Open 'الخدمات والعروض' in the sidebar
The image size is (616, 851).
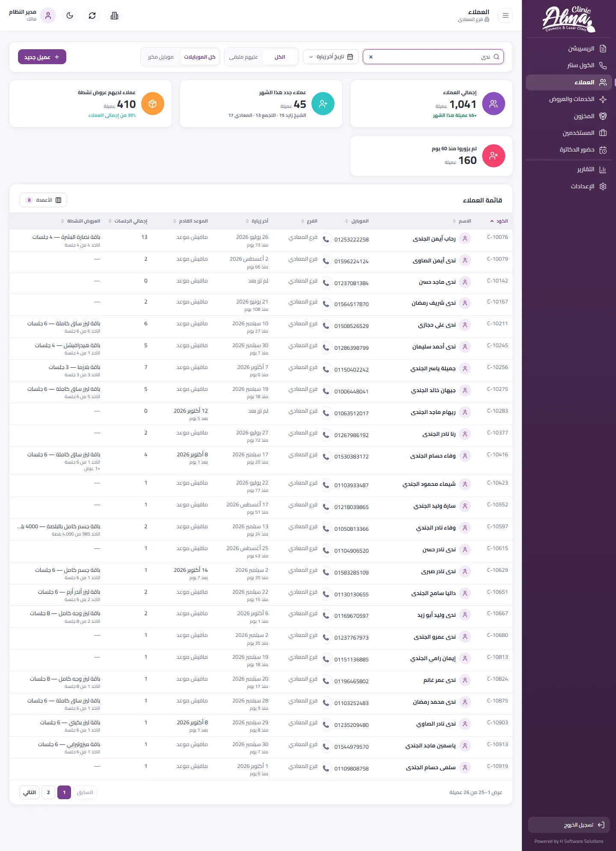569,99
